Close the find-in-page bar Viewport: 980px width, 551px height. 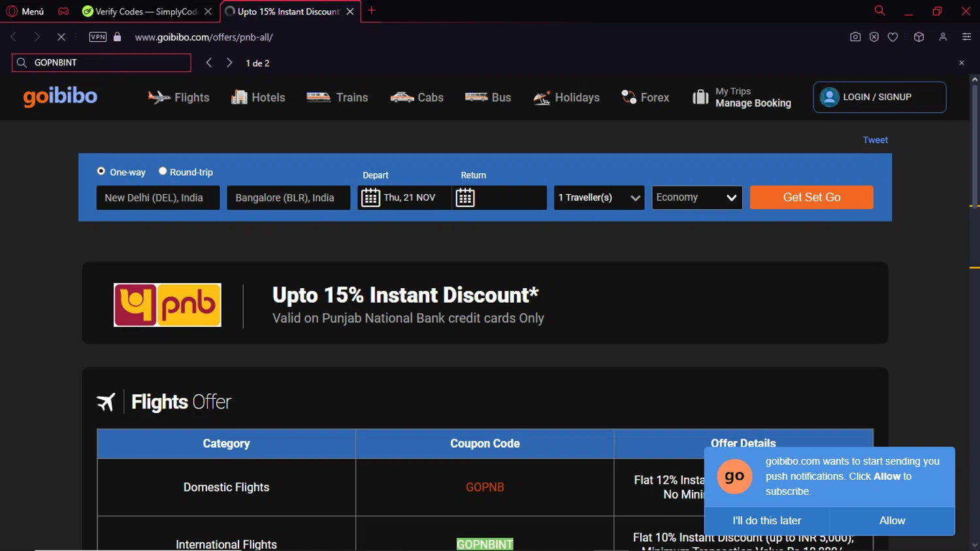pos(962,63)
